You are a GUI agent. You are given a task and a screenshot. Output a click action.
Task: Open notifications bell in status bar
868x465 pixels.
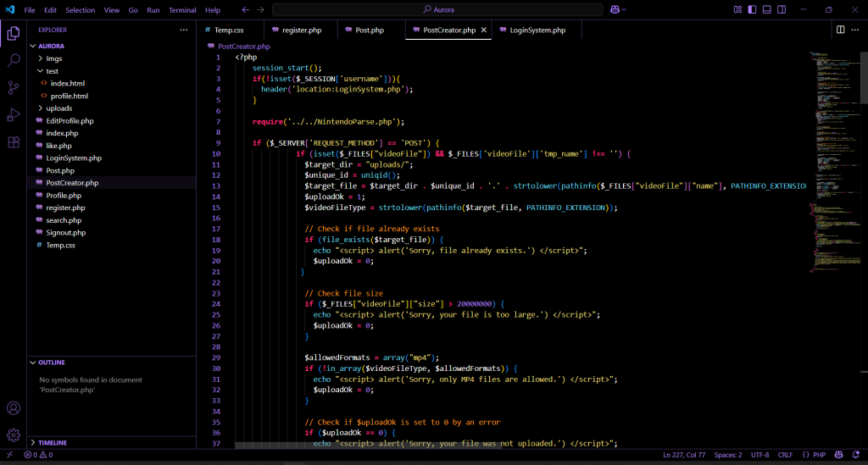[x=856, y=455]
